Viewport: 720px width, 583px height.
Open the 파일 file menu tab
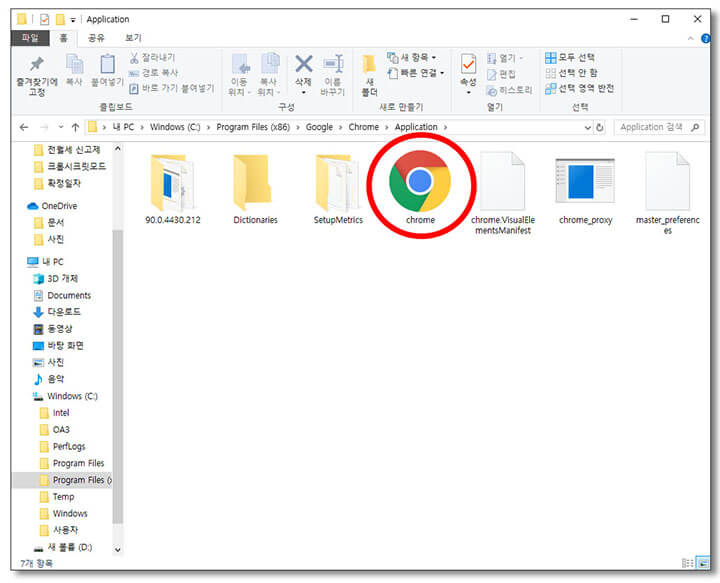tap(30, 38)
